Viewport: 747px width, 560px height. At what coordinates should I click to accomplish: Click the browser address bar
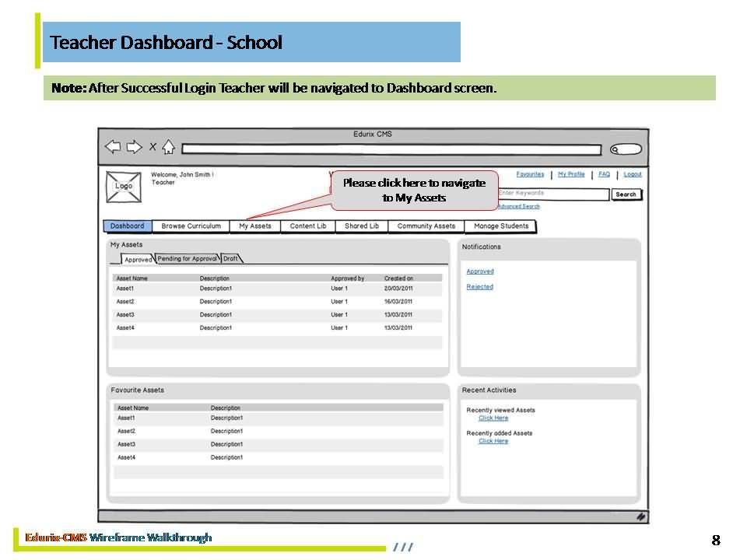click(391, 149)
